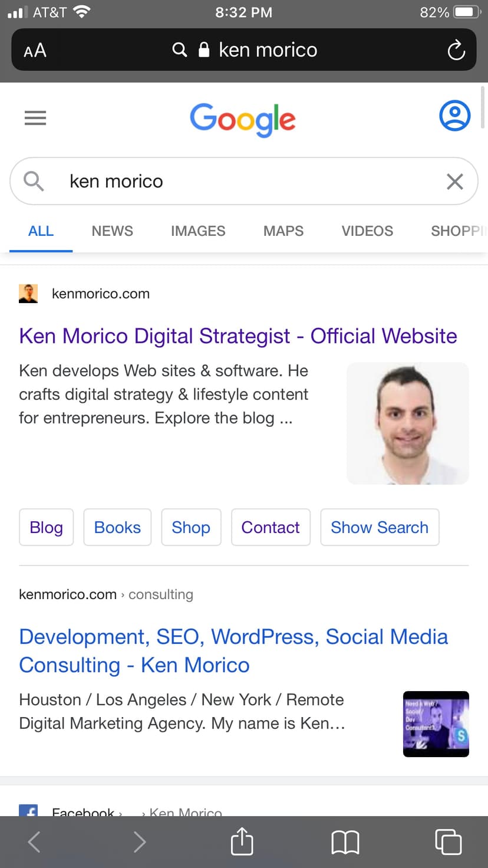Open the Safari tab switcher icon

(x=448, y=842)
